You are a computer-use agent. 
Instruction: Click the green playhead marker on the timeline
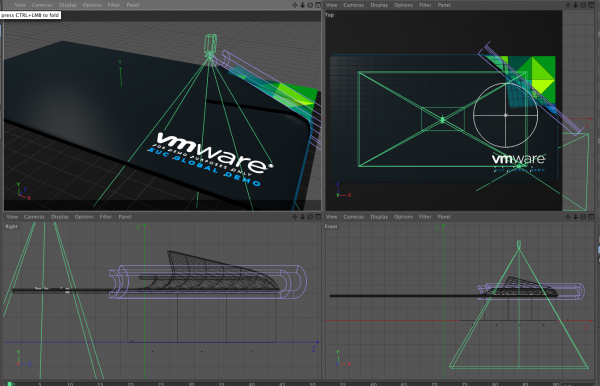click(10, 384)
